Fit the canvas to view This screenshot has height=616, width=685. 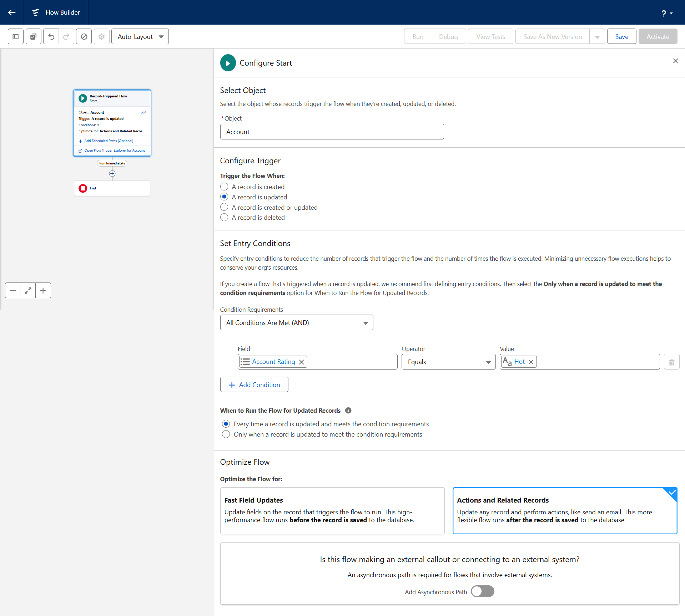click(x=28, y=290)
